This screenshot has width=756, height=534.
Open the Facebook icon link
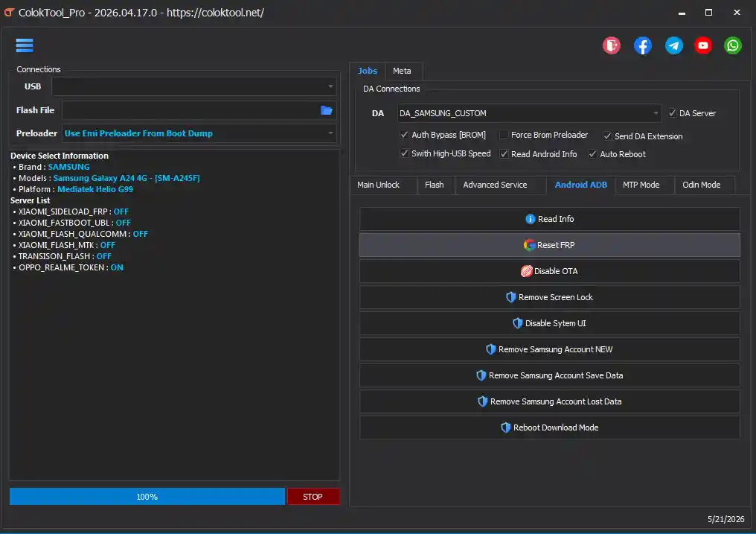(642, 45)
